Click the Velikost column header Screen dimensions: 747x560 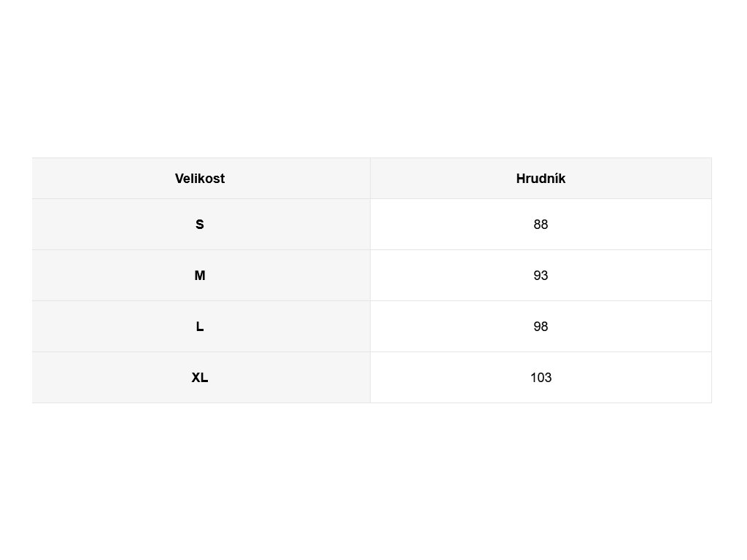point(201,179)
